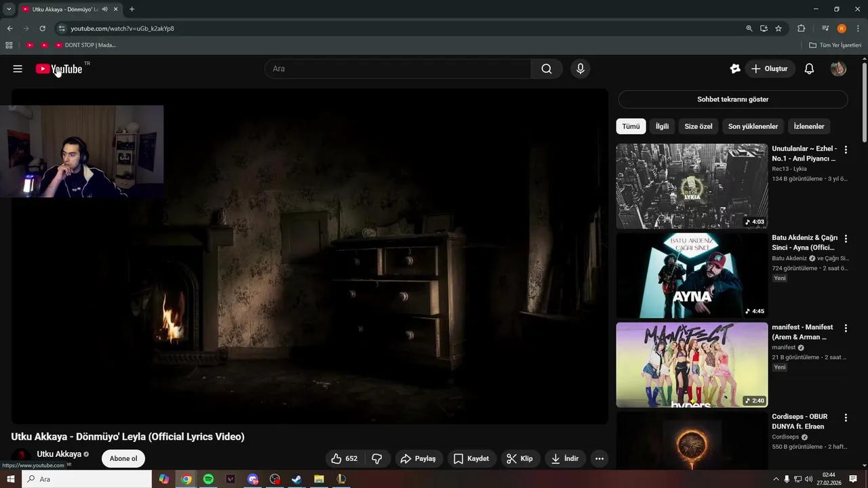868x488 pixels.
Task: Open options menu for Unutulanlar video
Action: (x=846, y=149)
